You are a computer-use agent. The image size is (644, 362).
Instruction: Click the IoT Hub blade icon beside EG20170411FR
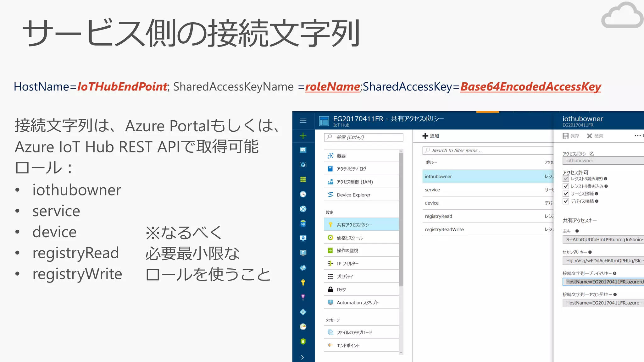(324, 121)
